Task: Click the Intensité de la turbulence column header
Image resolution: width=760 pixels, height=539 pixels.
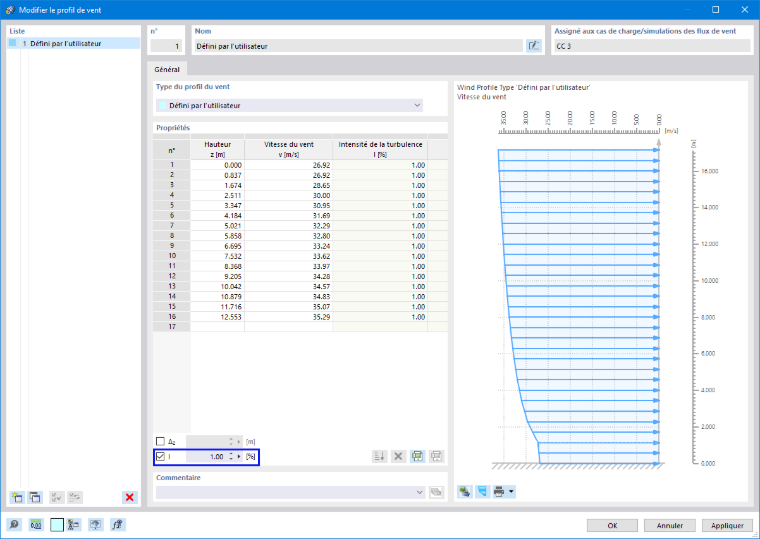Action: click(380, 149)
